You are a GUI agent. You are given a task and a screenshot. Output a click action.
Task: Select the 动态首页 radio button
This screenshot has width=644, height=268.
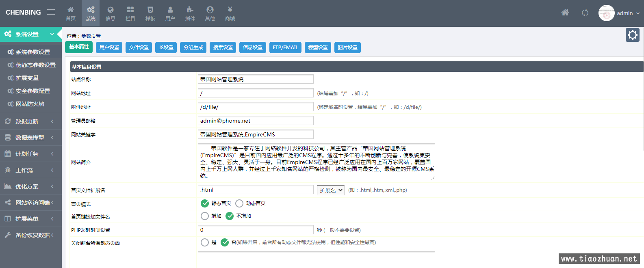coord(239,203)
